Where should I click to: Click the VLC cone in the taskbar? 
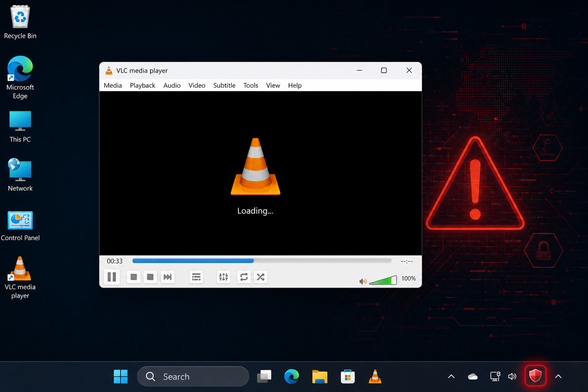point(375,377)
